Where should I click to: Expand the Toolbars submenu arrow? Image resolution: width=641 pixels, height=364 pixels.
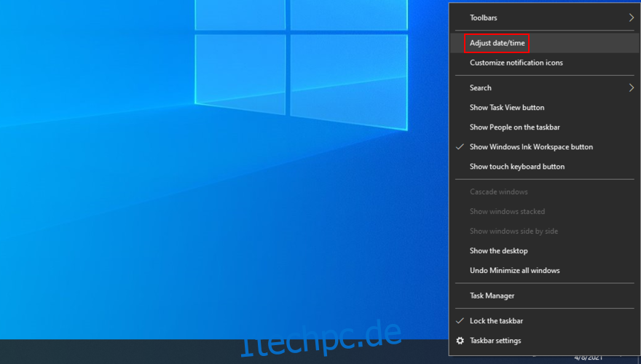click(632, 17)
